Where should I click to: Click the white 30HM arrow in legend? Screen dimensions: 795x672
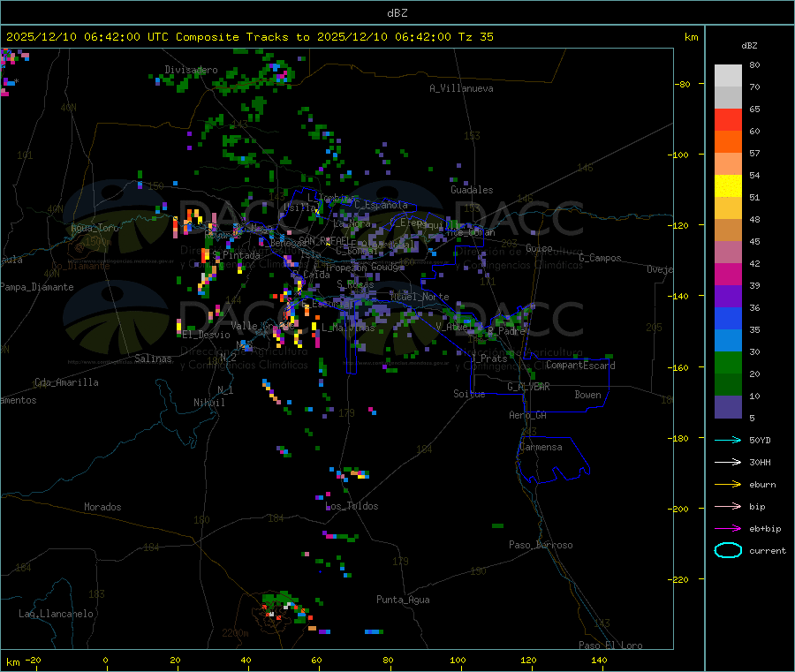[x=728, y=462]
